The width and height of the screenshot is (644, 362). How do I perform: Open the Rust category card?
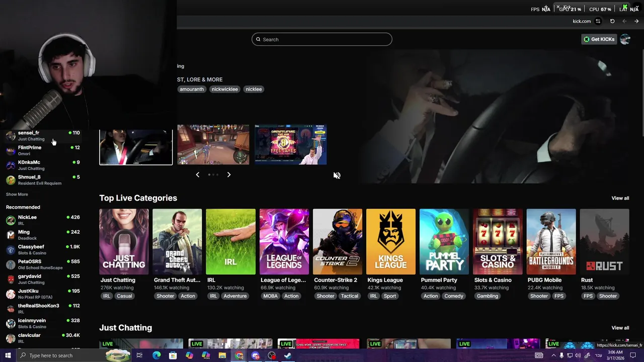604,242
